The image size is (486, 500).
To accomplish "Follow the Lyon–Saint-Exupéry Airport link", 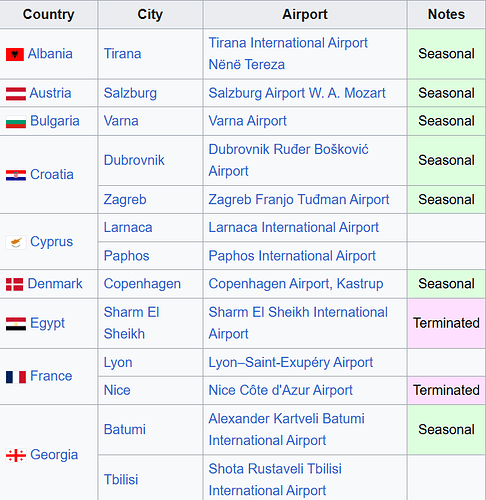I will tap(291, 362).
